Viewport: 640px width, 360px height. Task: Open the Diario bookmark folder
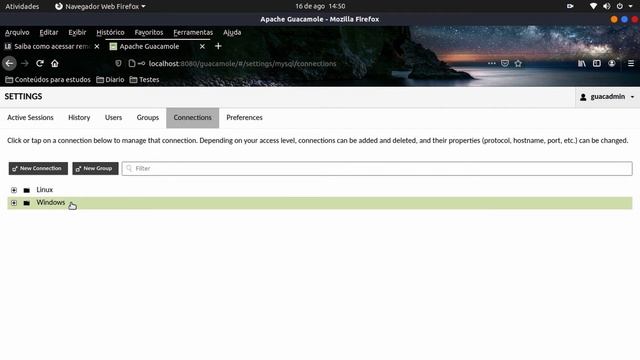[x=110, y=80]
